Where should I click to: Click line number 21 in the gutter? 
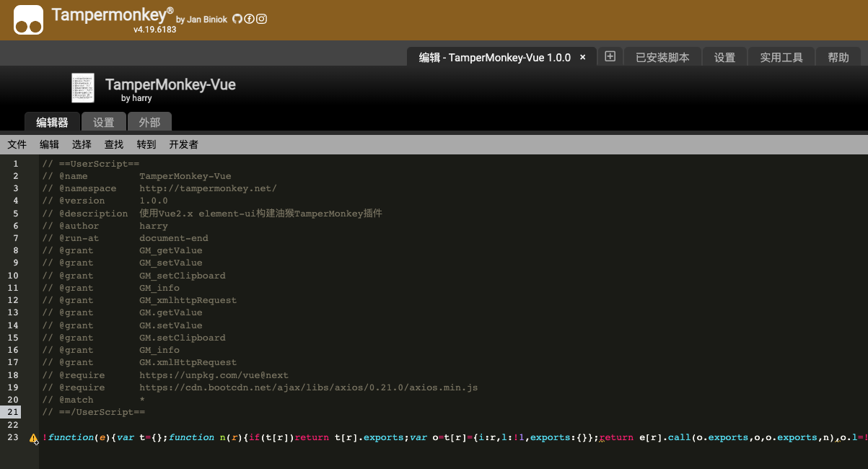click(x=14, y=412)
